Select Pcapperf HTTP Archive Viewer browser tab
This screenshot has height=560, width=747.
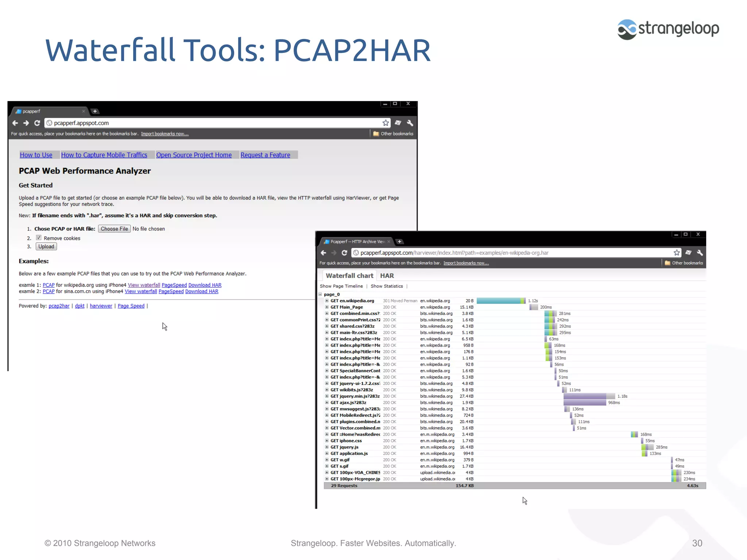[357, 241]
